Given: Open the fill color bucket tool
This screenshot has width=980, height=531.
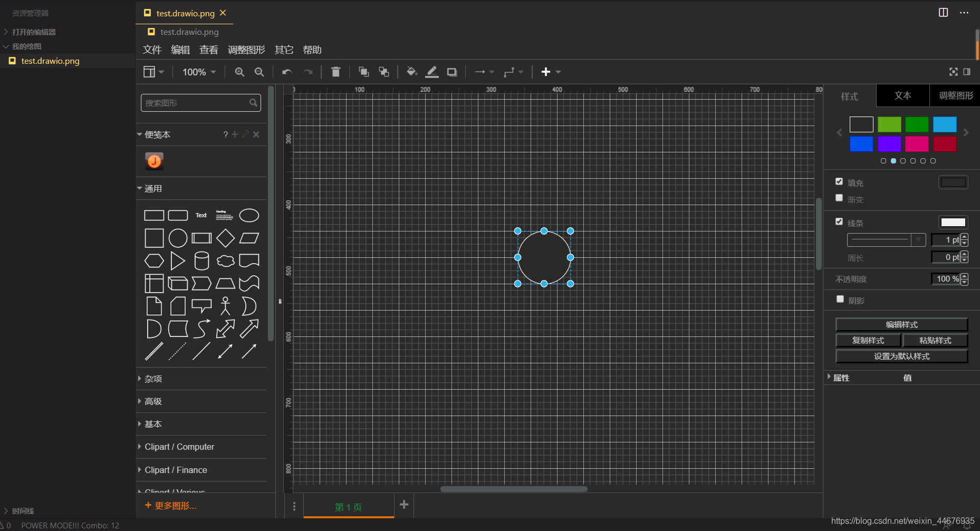Looking at the screenshot, I should [412, 72].
